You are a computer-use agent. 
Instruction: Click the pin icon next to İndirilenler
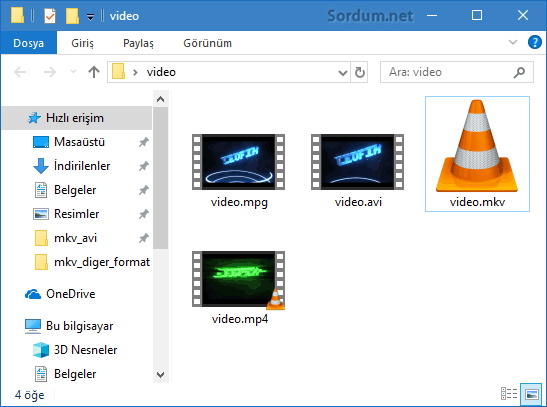pos(144,166)
